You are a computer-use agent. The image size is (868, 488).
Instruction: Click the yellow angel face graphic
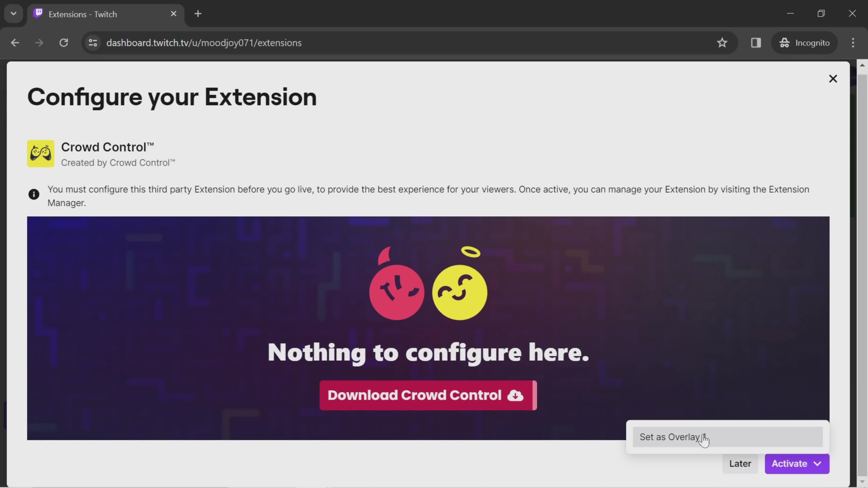tap(460, 284)
